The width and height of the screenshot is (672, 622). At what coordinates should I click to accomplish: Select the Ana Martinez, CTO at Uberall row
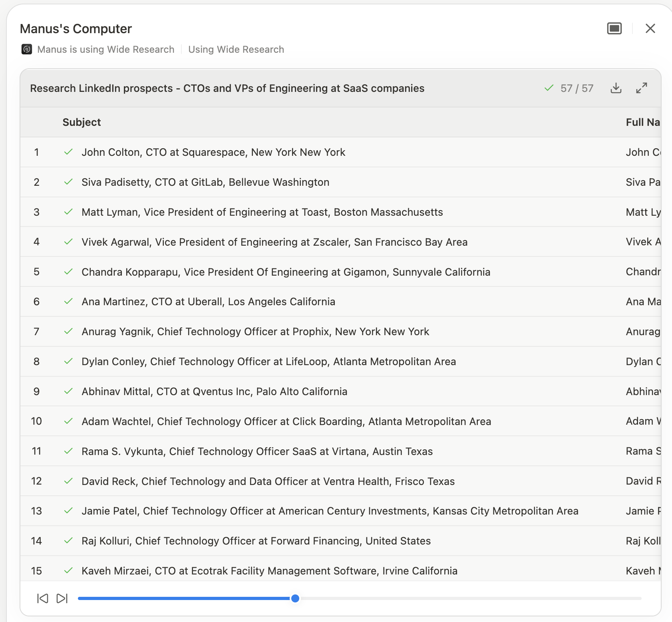point(340,302)
